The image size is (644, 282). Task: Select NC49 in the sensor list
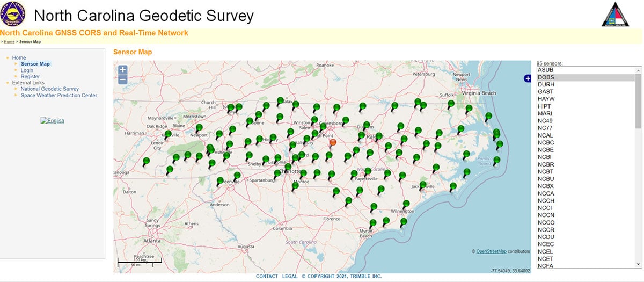click(x=586, y=121)
